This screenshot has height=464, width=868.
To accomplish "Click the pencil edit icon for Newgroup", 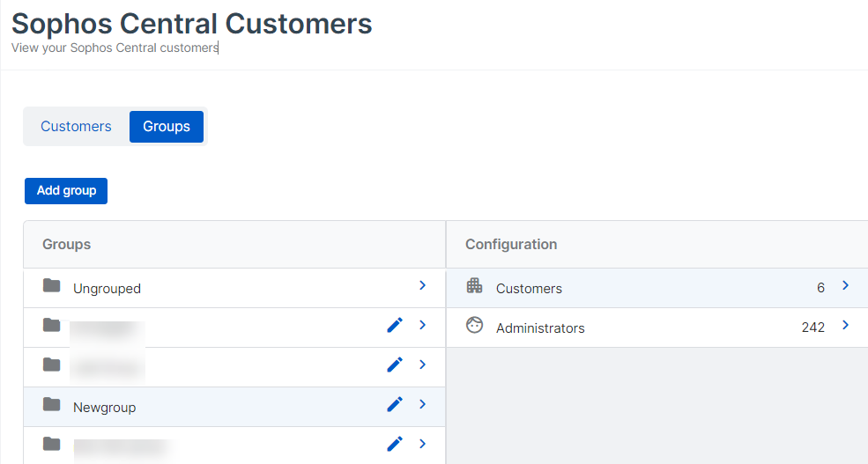I will 395,404.
